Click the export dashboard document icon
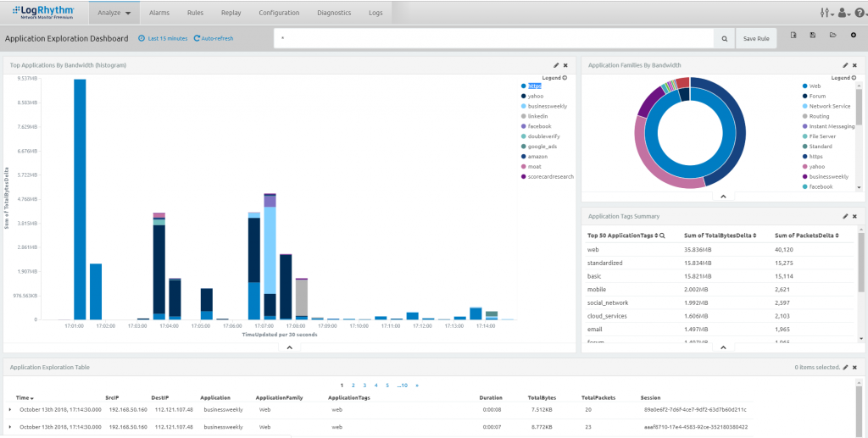This screenshot has height=438, width=868. pos(793,35)
